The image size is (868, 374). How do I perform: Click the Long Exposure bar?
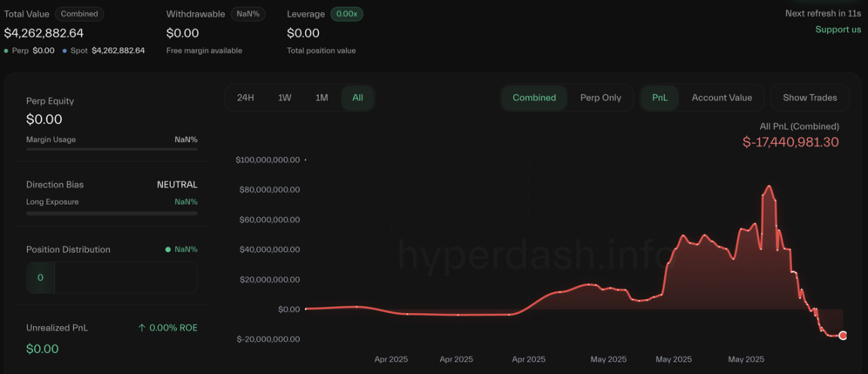112,213
